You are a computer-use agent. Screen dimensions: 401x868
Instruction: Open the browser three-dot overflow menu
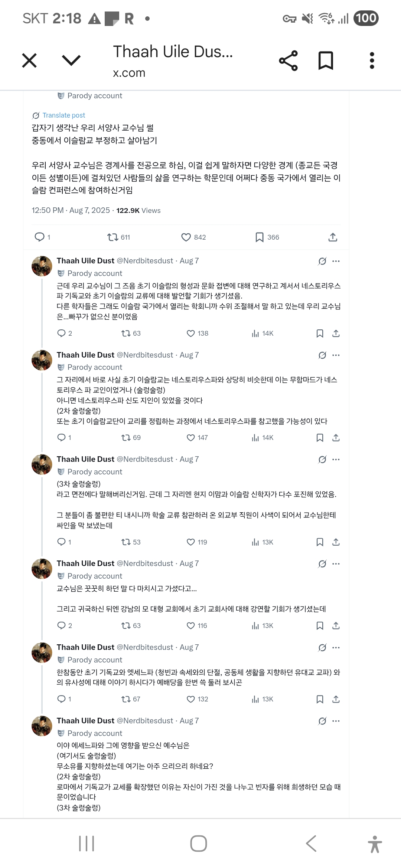tap(372, 60)
